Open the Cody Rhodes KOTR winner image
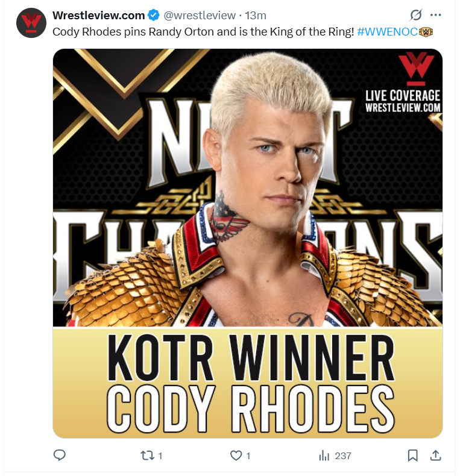The width and height of the screenshot is (463, 476). (x=248, y=243)
